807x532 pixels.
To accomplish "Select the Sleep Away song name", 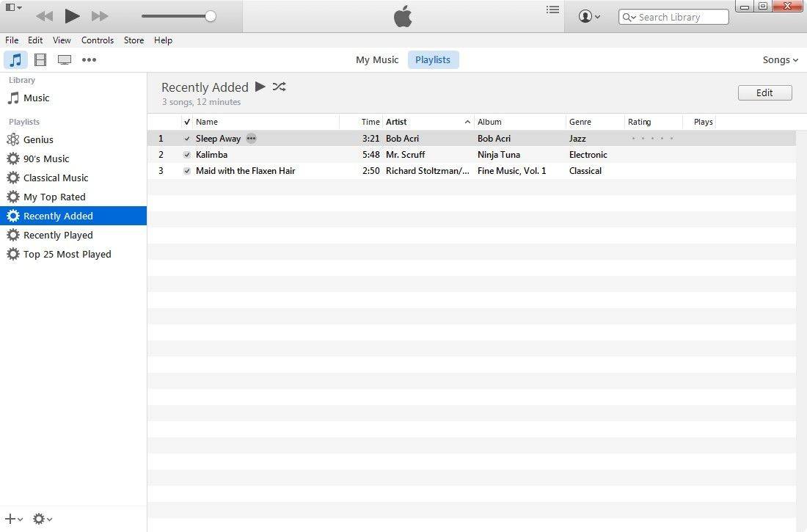I will pos(218,139).
